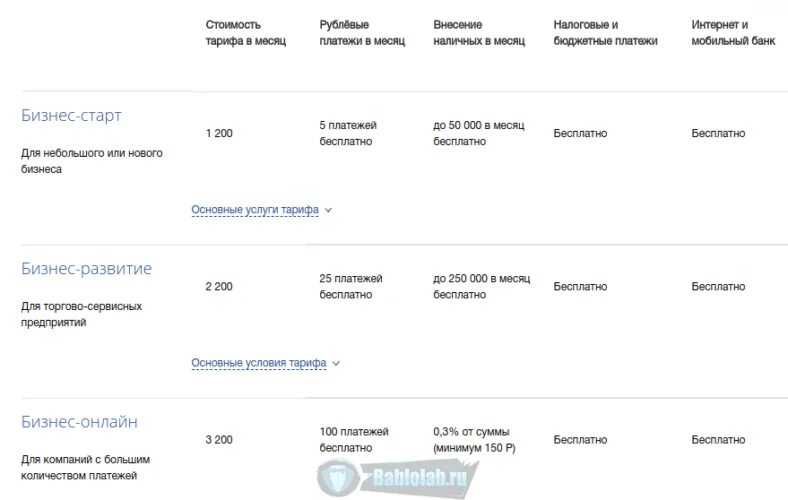The image size is (788, 500).
Task: Click chevron next to Основные условия тарифа
Action: [336, 363]
